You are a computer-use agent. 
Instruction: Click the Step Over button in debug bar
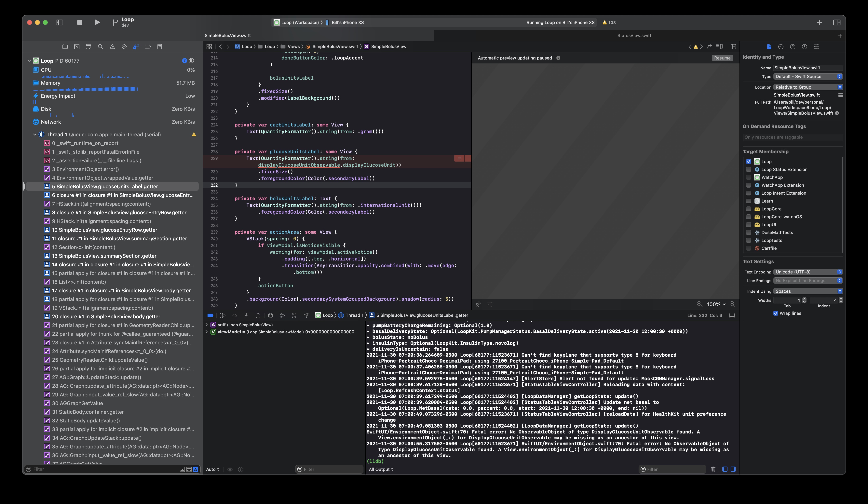(x=235, y=315)
